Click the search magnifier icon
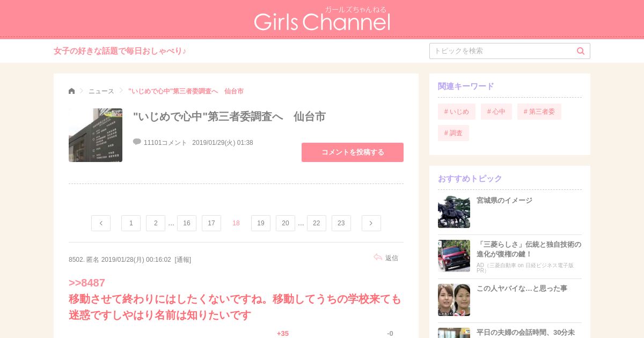This screenshot has width=644, height=338. 581,51
